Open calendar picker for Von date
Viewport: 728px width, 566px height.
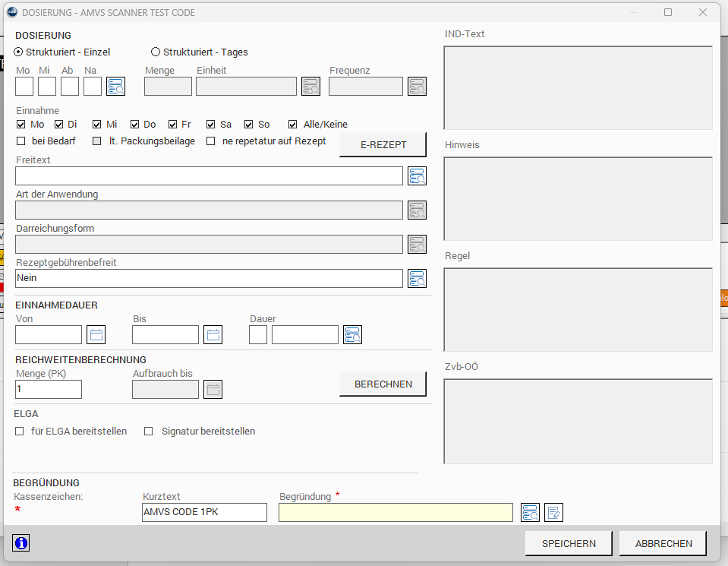tap(96, 335)
